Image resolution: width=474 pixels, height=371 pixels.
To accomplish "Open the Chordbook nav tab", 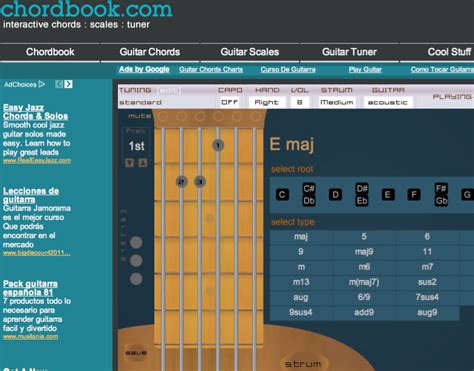I will pos(50,52).
